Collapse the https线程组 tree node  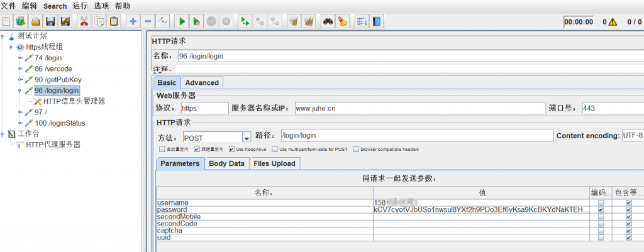click(x=11, y=47)
